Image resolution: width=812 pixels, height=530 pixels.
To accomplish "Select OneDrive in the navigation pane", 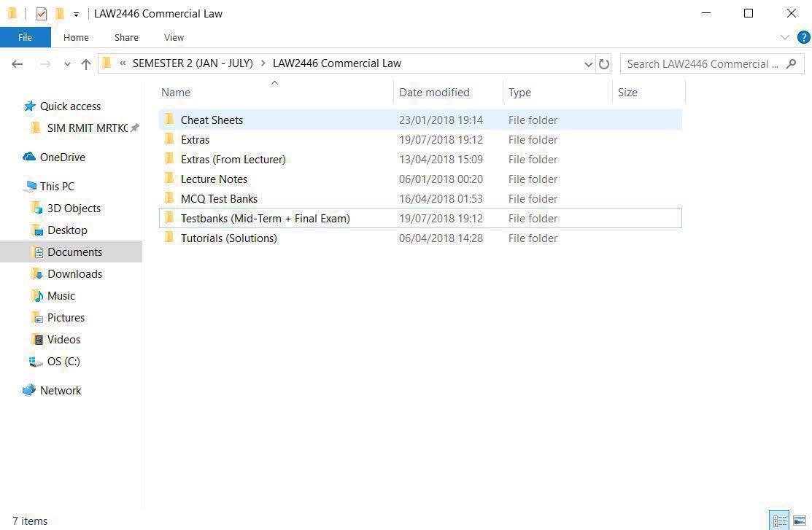I will pyautogui.click(x=63, y=157).
